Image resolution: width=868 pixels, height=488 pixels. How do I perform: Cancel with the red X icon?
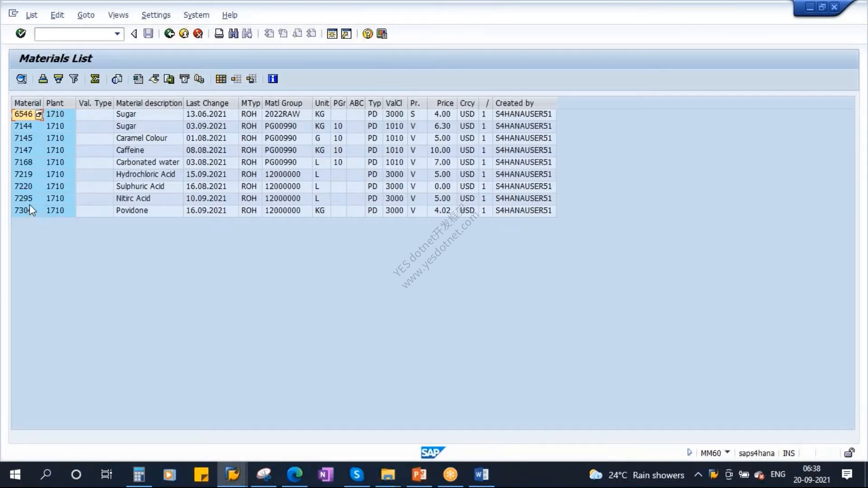point(198,33)
